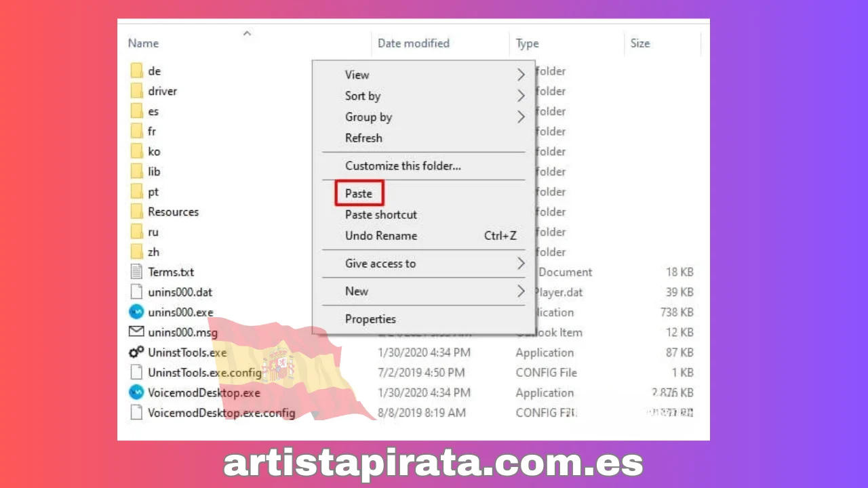Open the View submenu
This screenshot has height=488, width=868.
pyautogui.click(x=424, y=75)
